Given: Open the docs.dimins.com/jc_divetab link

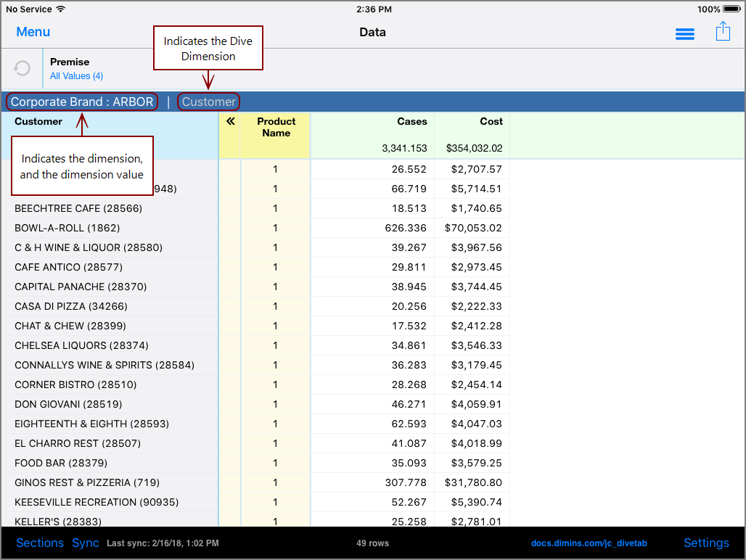Looking at the screenshot, I should point(589,543).
